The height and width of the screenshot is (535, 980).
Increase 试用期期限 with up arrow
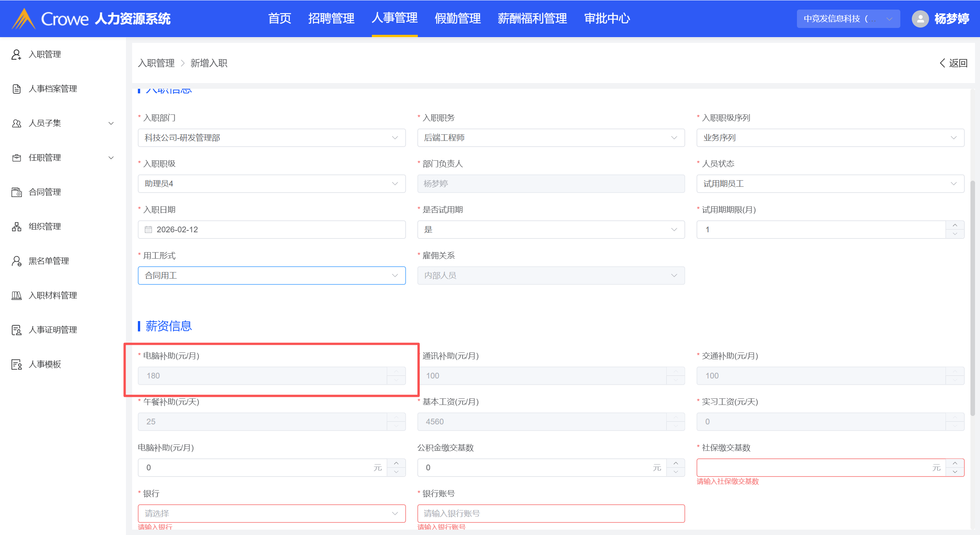955,225
